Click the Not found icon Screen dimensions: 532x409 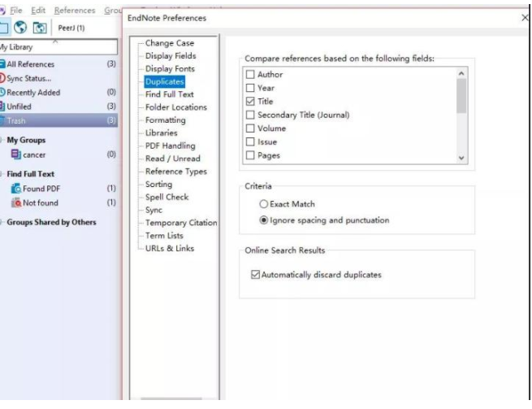(x=16, y=202)
